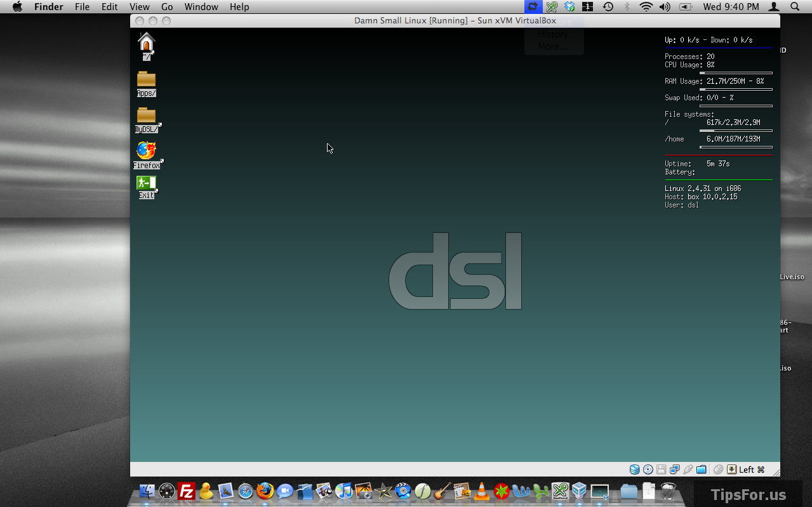Open the user account menu icon

(774, 7)
